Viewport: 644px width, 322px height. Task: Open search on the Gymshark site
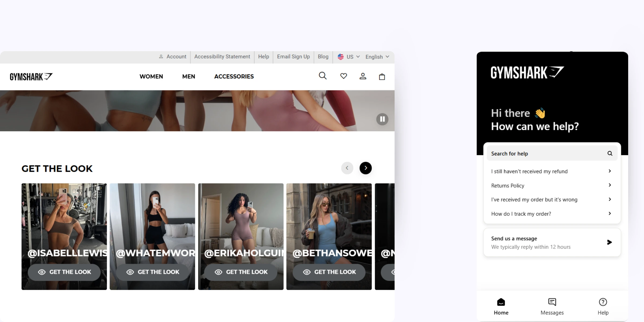(323, 76)
